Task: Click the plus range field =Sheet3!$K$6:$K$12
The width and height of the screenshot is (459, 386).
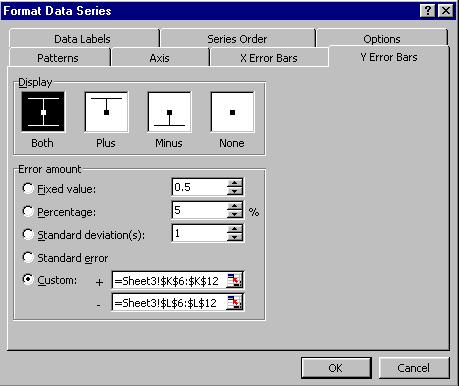Action: click(x=170, y=280)
